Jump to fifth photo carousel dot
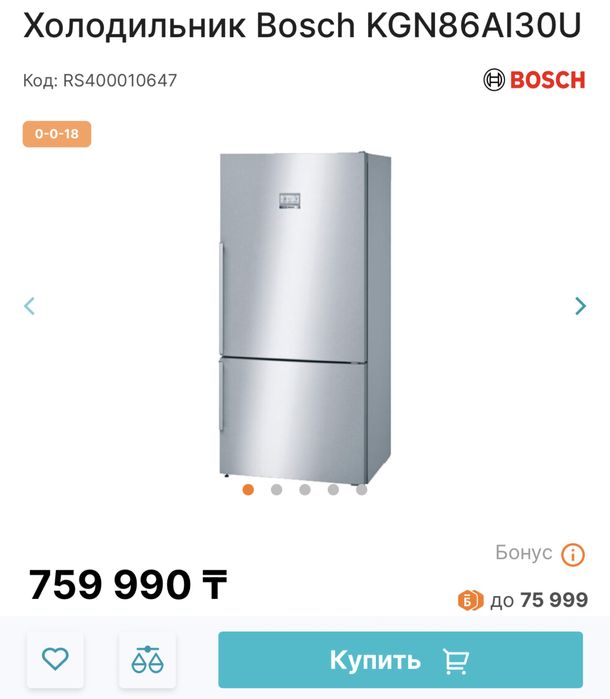This screenshot has height=699, width=610. tap(362, 489)
